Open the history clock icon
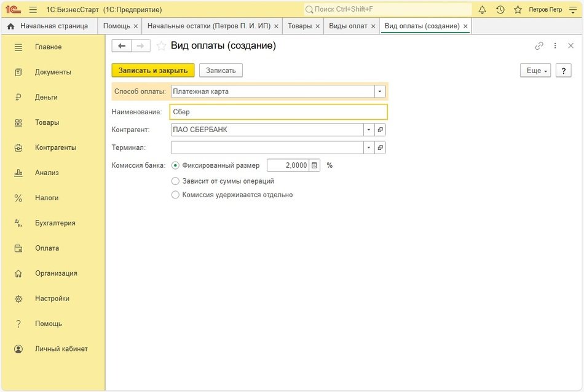 pyautogui.click(x=500, y=10)
